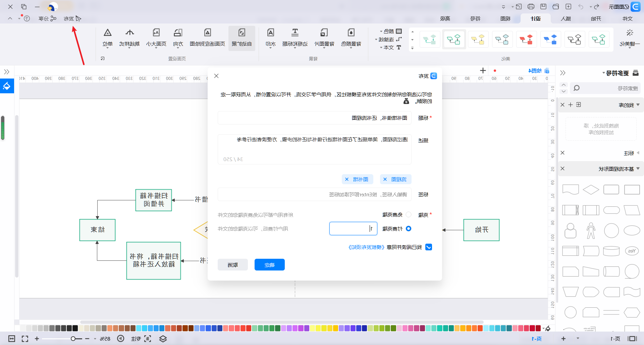This screenshot has width=644, height=345.
Task: Toggle the 自动扩展 auto-expand page button
Action: [x=241, y=38]
